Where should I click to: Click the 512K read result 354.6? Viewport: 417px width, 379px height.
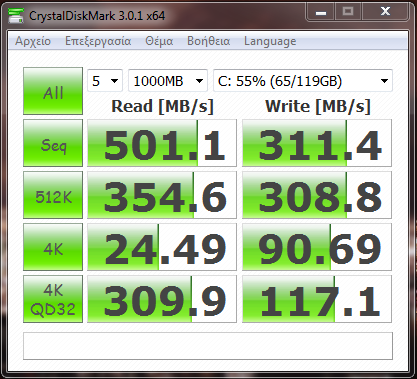(x=162, y=195)
